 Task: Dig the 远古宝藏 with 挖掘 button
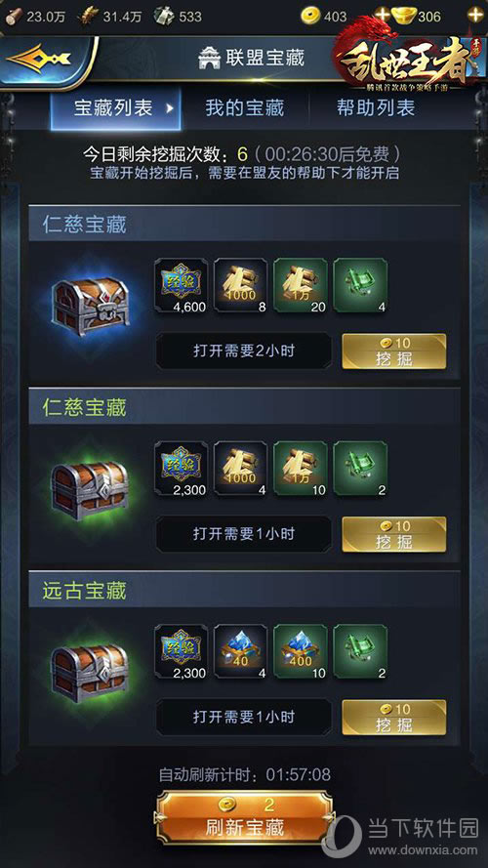[394, 718]
